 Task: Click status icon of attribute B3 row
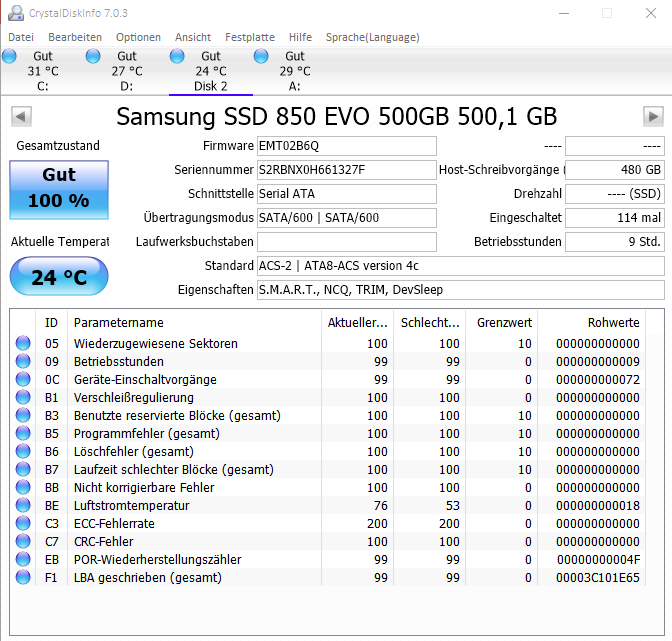point(23,415)
